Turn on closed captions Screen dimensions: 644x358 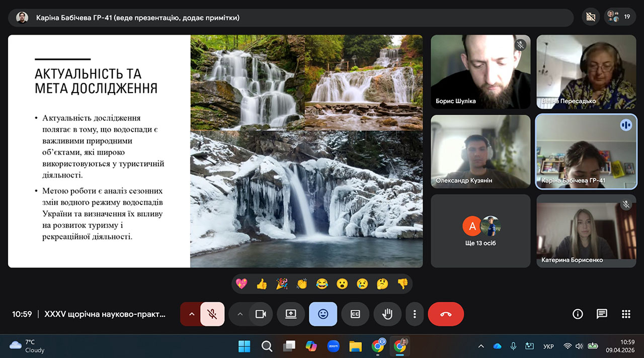pos(355,314)
